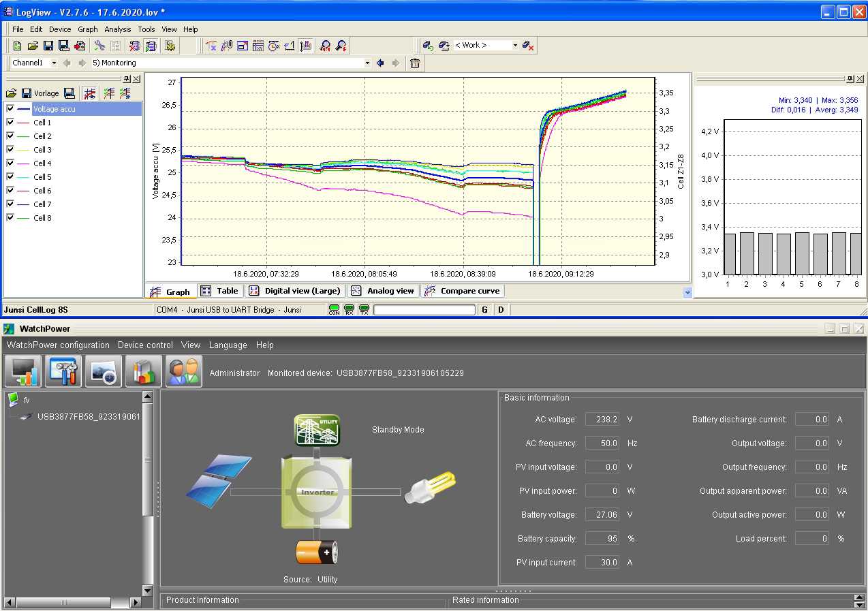The width and height of the screenshot is (868, 611).
Task: Disable the Cell 8 curve checkbox
Action: 10,218
